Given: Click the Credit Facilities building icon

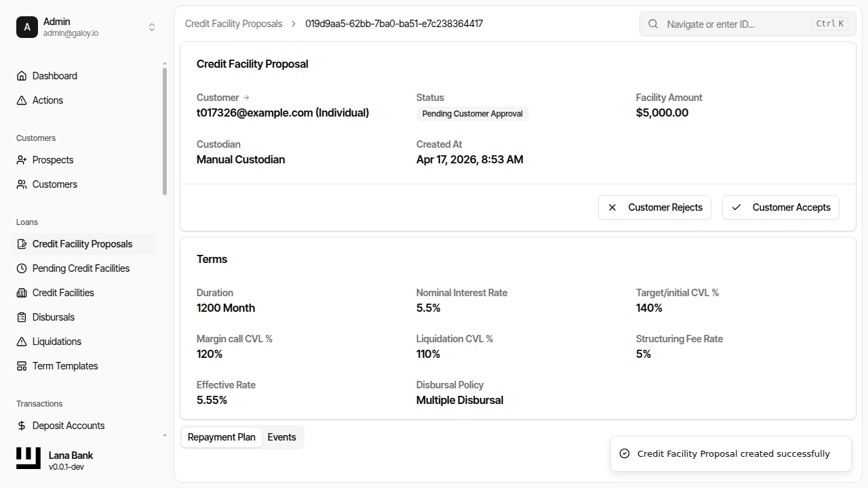Looking at the screenshot, I should coord(22,293).
